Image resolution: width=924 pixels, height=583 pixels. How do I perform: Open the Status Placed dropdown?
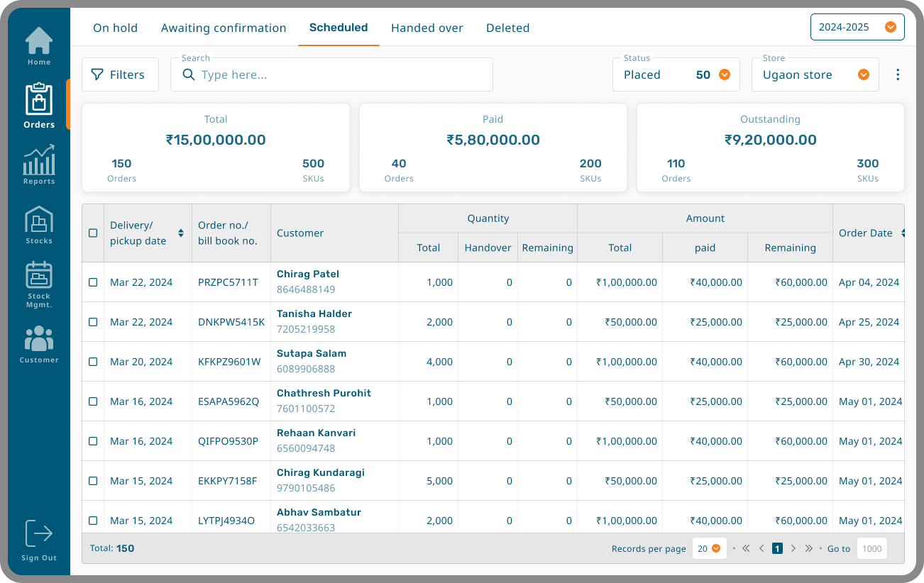coord(676,74)
